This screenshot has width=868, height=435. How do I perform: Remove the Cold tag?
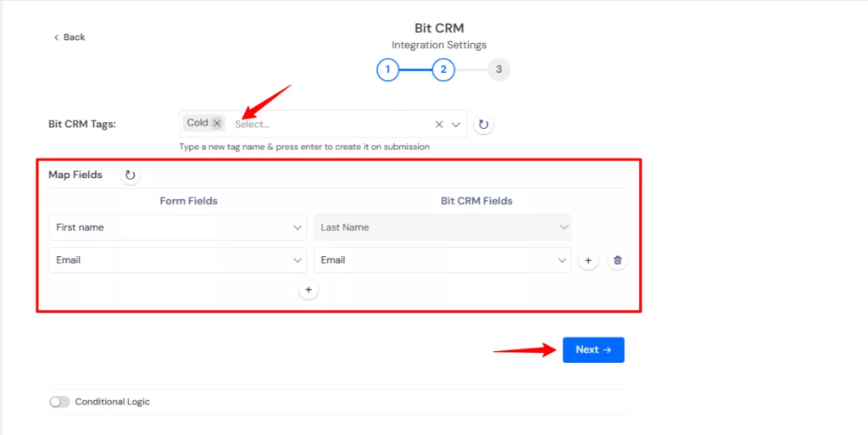click(x=217, y=124)
